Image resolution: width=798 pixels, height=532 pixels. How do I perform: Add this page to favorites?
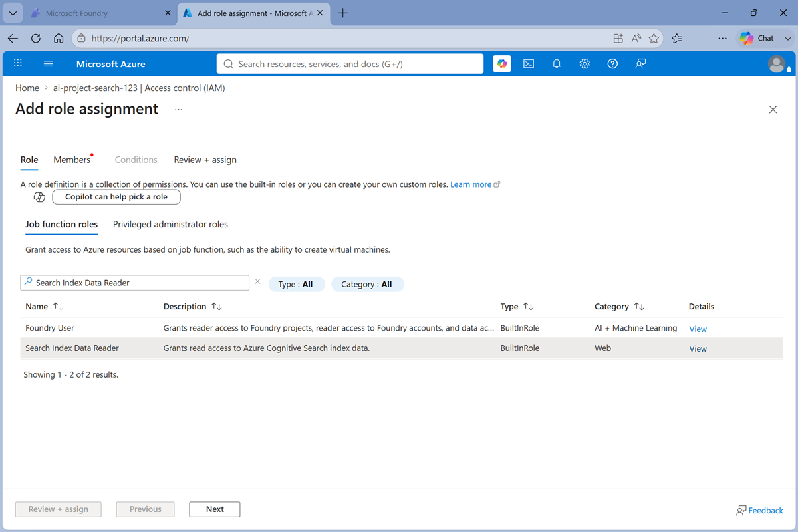654,39
